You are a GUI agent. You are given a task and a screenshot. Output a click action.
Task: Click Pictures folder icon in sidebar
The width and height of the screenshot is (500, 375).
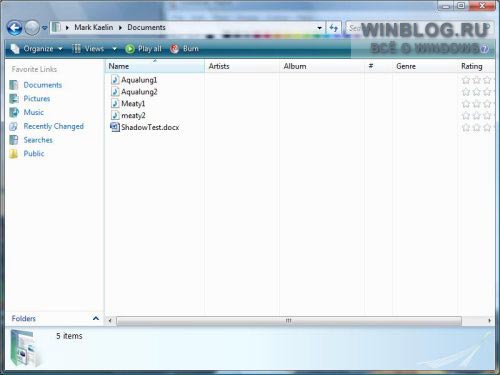[14, 99]
